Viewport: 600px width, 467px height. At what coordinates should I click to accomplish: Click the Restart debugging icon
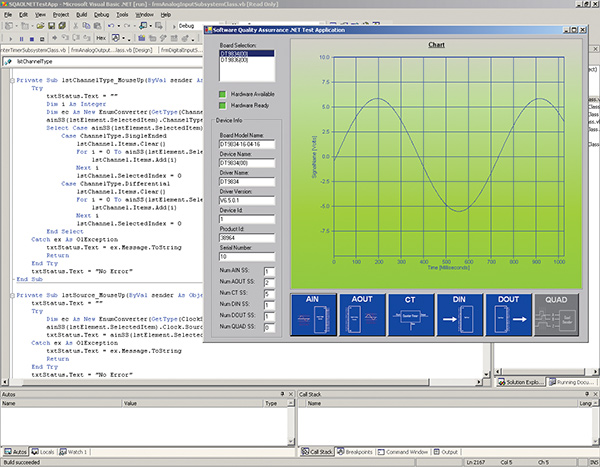[42, 39]
